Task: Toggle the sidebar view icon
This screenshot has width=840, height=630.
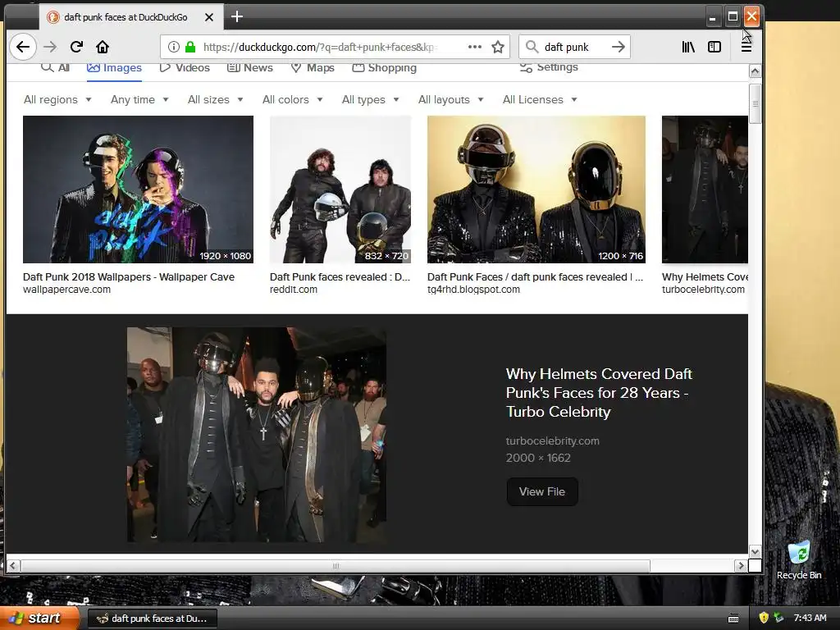Action: pyautogui.click(x=714, y=47)
